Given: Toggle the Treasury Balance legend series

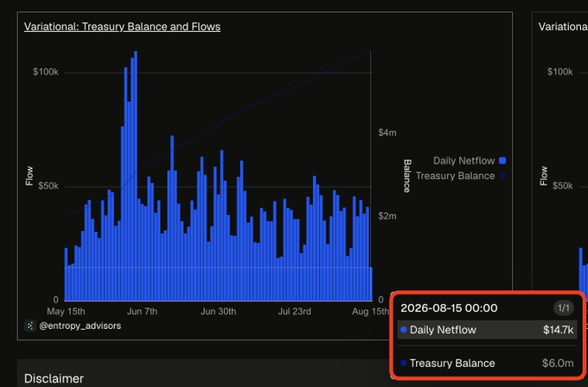Looking at the screenshot, I should pos(461,176).
